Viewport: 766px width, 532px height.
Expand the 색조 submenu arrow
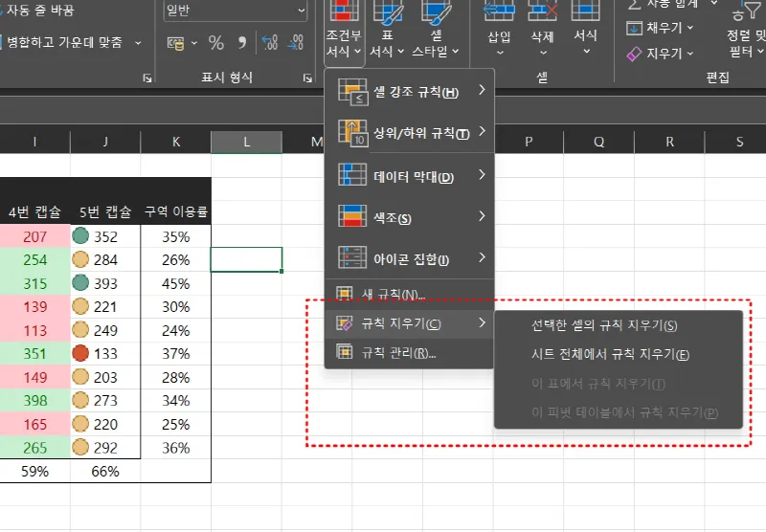(482, 215)
